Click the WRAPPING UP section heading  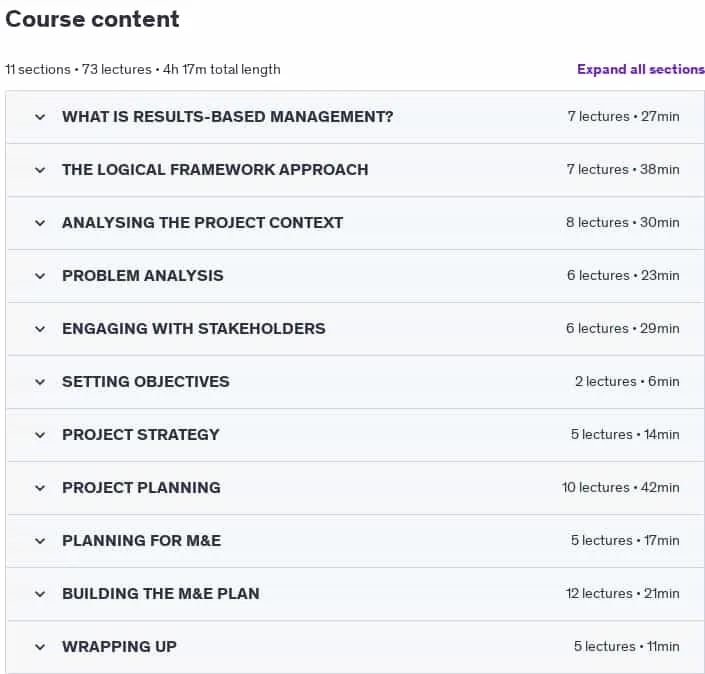point(119,647)
